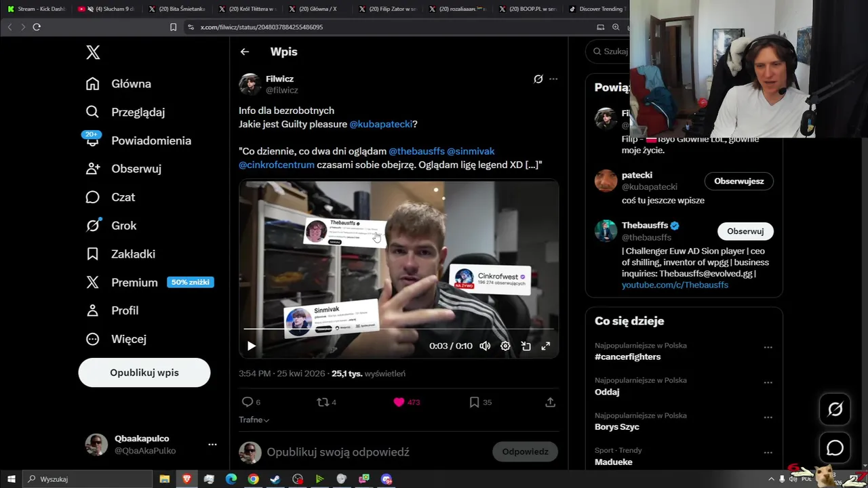
Task: Switch the video to fullscreen
Action: tap(545, 346)
